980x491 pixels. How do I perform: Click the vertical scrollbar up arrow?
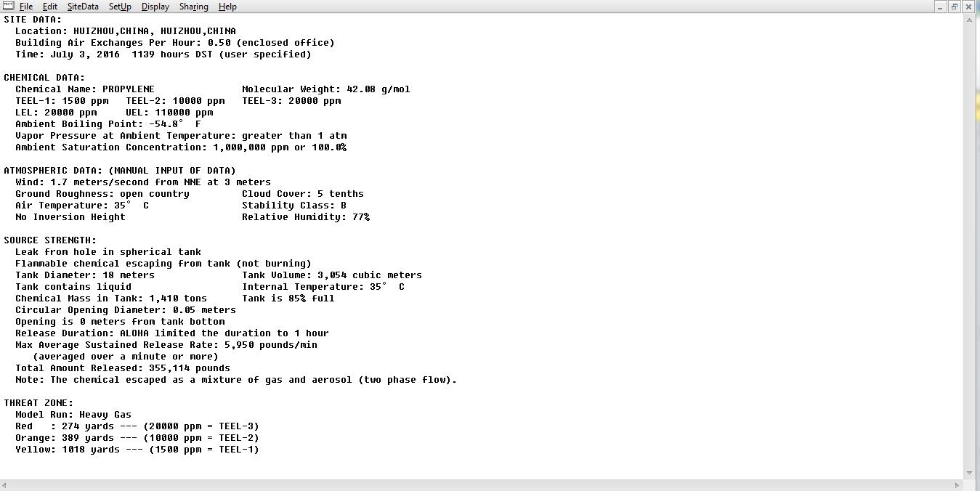coord(969,20)
